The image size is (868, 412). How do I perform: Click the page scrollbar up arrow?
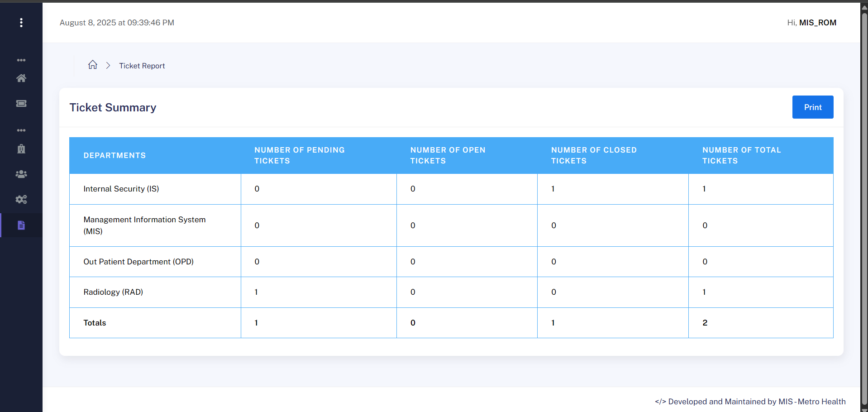864,7
